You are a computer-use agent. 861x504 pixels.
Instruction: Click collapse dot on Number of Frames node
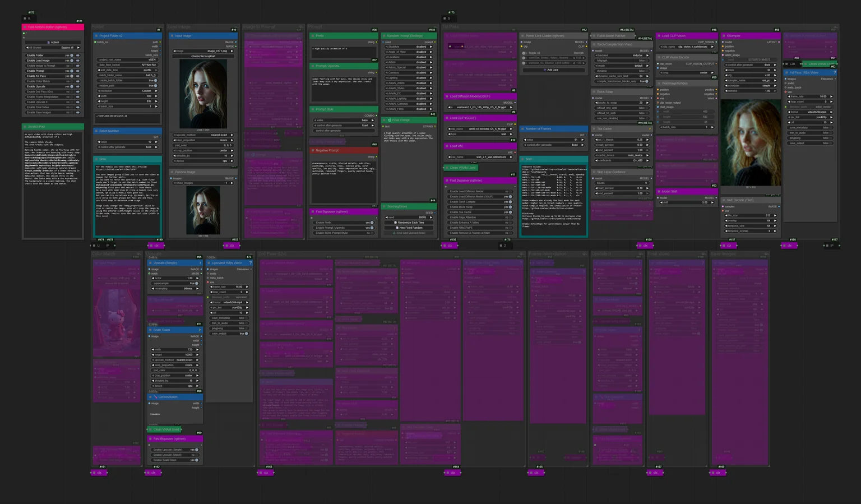[522, 129]
